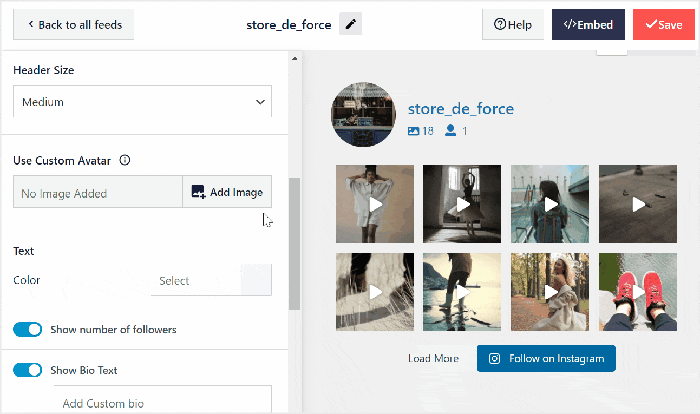The image size is (700, 414).
Task: Play the video of blonde woman in autumn park
Action: [550, 292]
